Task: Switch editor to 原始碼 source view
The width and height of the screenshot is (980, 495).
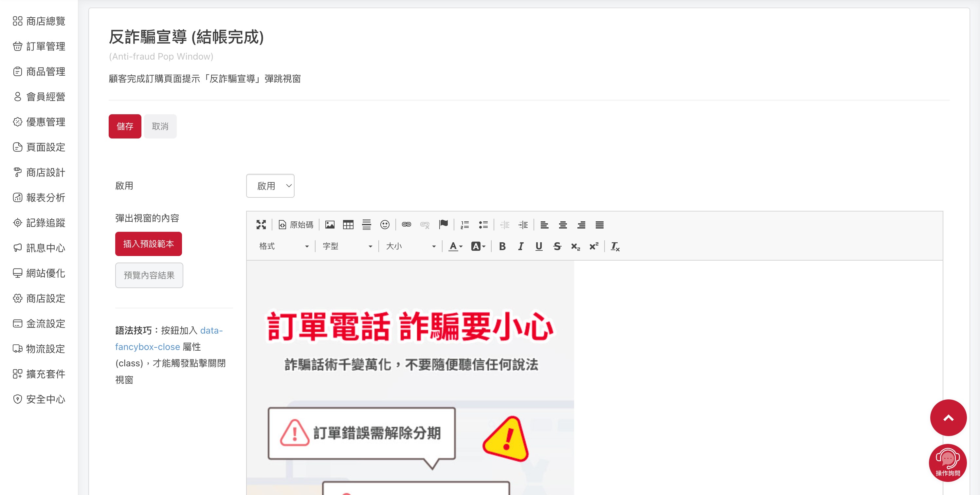Action: coord(296,225)
